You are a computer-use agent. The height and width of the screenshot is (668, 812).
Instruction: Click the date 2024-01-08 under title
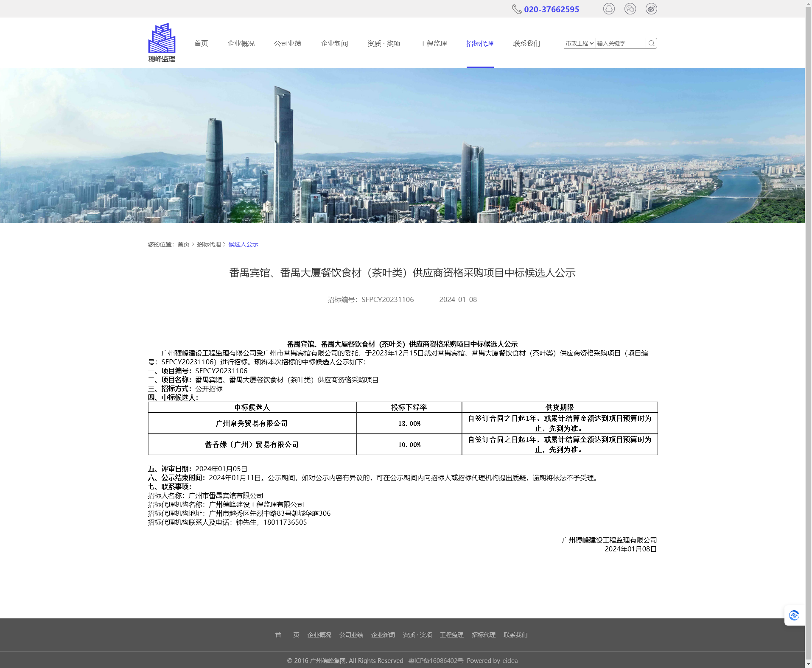tap(458, 299)
